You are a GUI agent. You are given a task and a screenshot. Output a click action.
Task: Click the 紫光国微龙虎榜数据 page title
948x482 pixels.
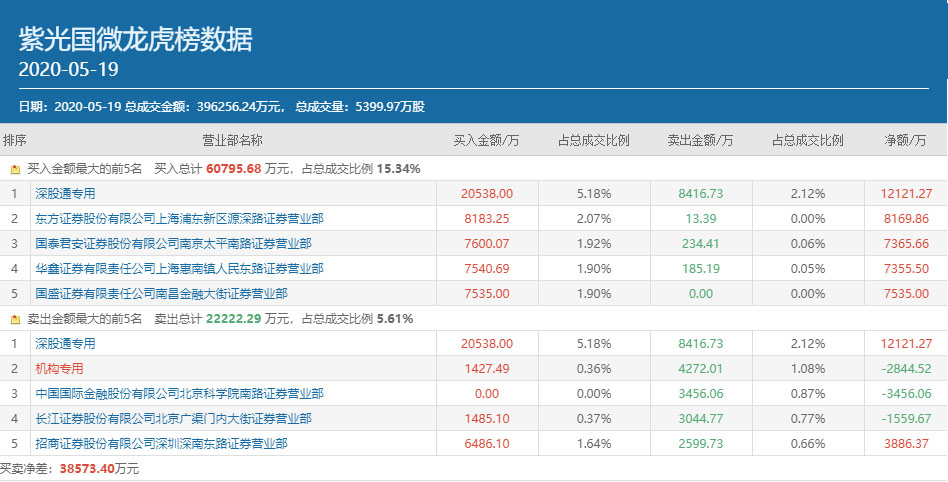point(136,39)
